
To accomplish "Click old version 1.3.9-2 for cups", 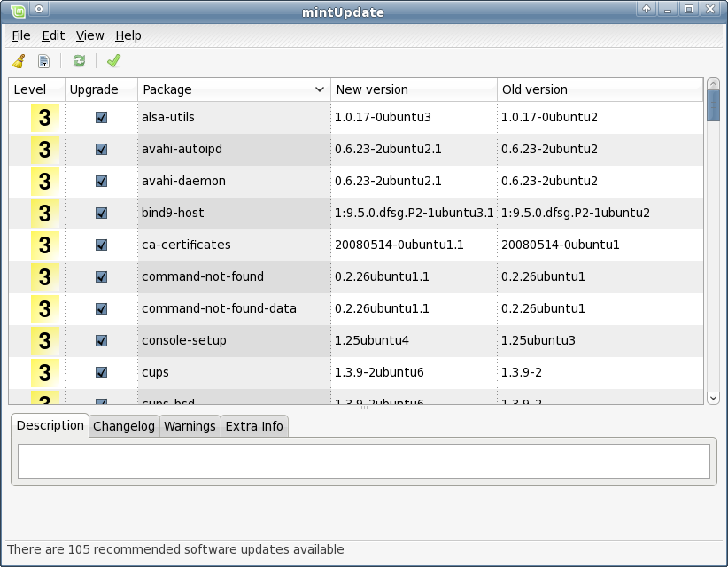I will 521,372.
